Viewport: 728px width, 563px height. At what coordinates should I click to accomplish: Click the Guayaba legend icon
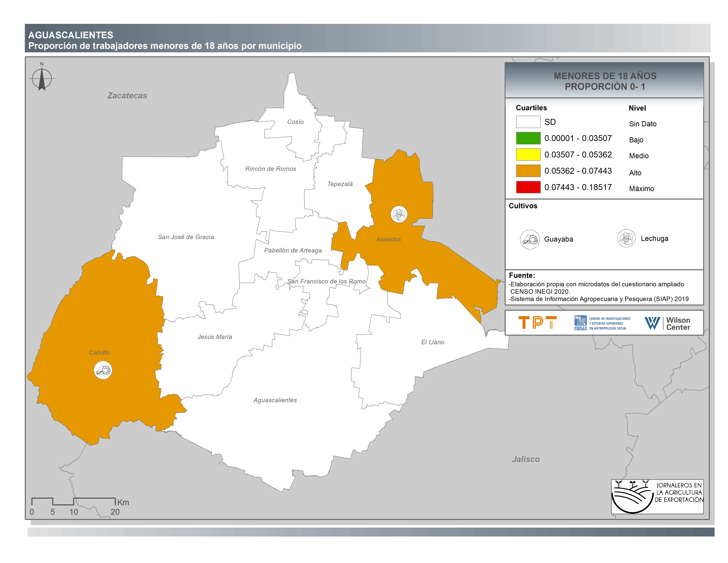[530, 239]
